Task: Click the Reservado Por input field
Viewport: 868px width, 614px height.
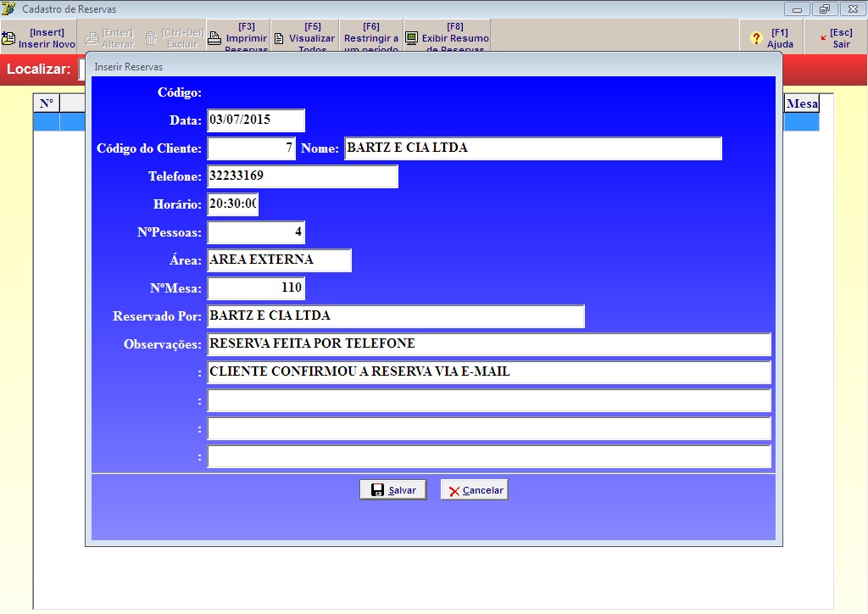Action: [x=395, y=316]
